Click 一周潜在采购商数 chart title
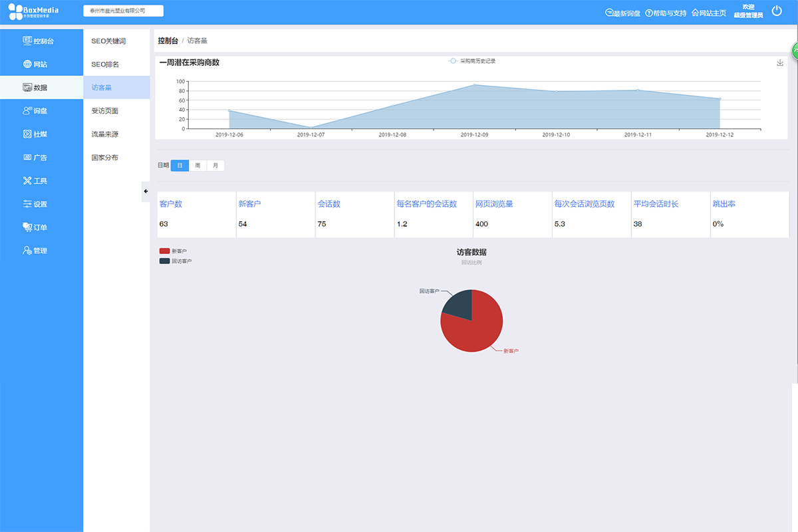 190,63
